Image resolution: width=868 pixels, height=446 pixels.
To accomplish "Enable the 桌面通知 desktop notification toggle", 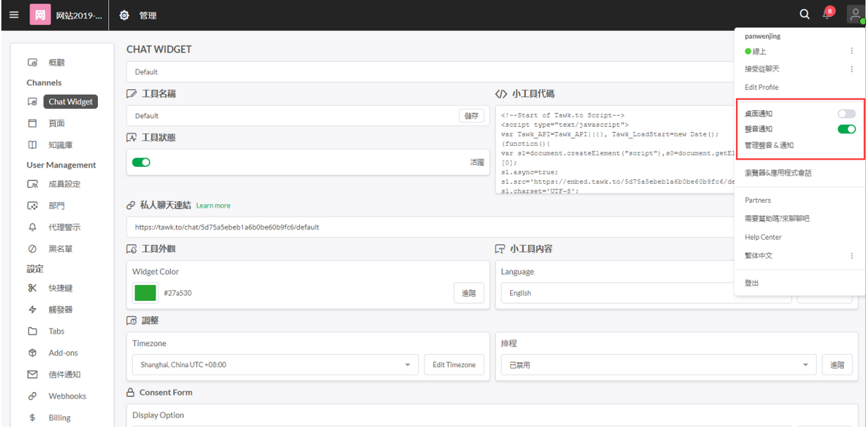I will [846, 114].
